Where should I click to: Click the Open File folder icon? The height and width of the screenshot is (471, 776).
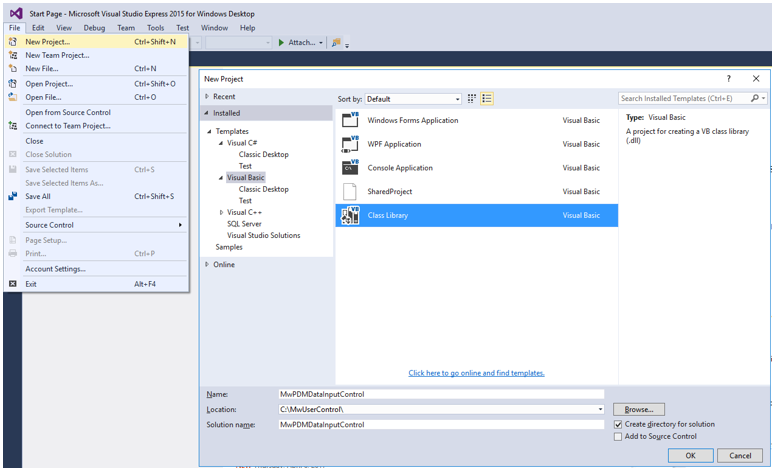(13, 97)
